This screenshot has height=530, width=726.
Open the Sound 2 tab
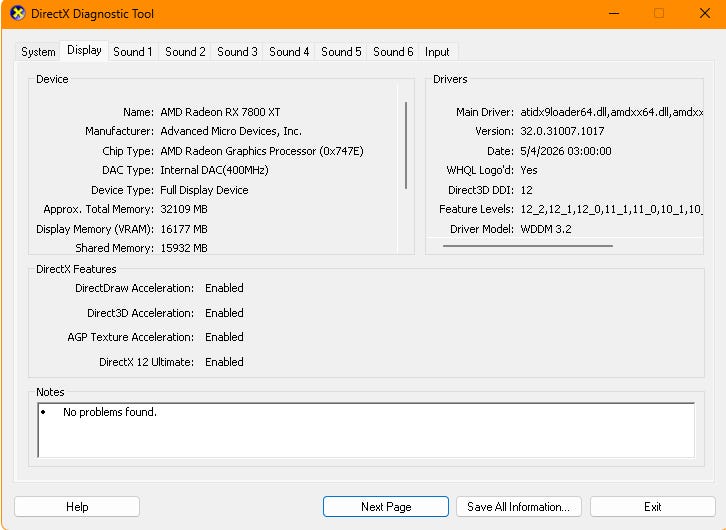tap(185, 52)
